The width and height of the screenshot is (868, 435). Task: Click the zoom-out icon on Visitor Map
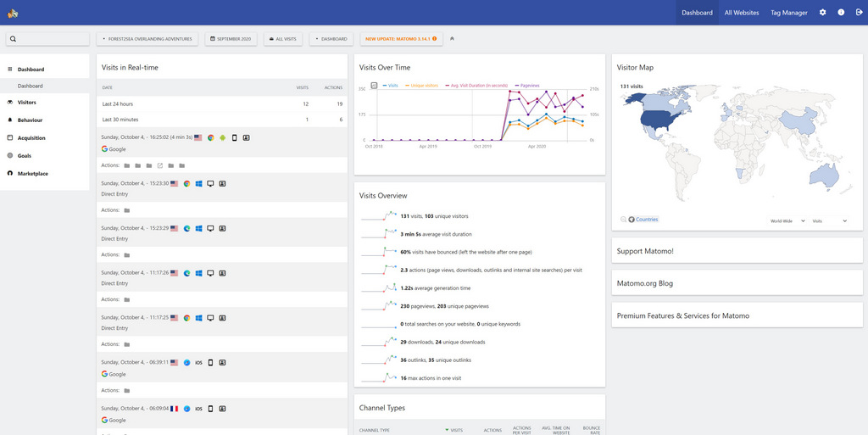[x=623, y=220]
